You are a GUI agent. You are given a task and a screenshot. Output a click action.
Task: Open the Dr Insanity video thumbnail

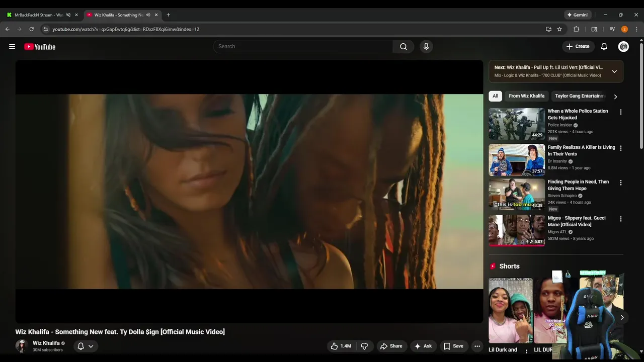coord(517,160)
